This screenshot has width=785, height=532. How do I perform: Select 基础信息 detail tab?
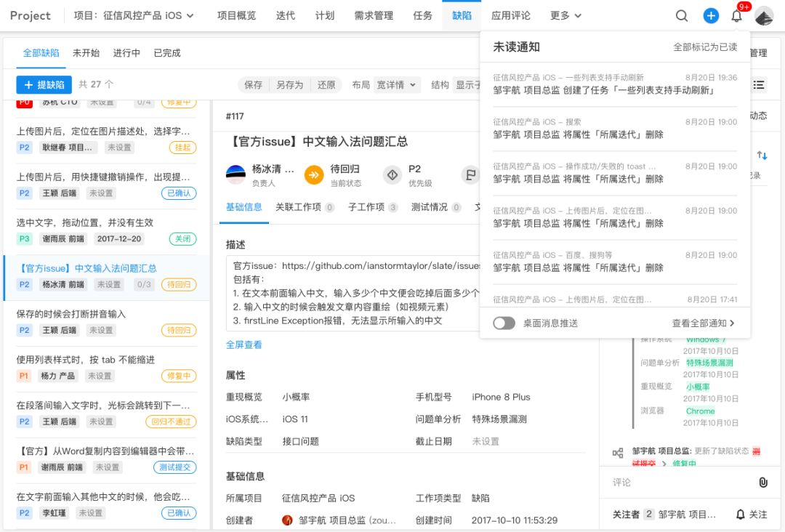point(243,207)
